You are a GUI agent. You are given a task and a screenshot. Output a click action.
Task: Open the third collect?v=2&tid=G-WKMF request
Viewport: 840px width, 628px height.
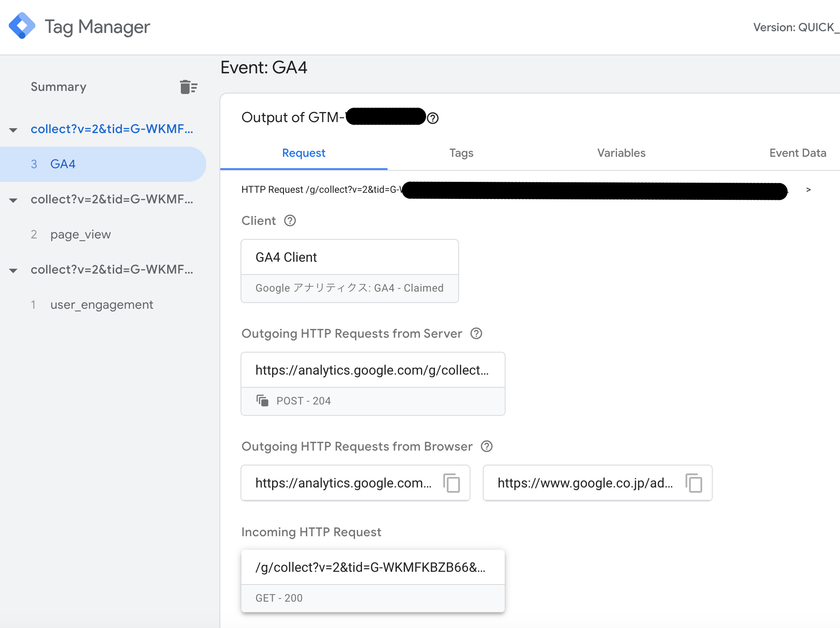(112, 270)
